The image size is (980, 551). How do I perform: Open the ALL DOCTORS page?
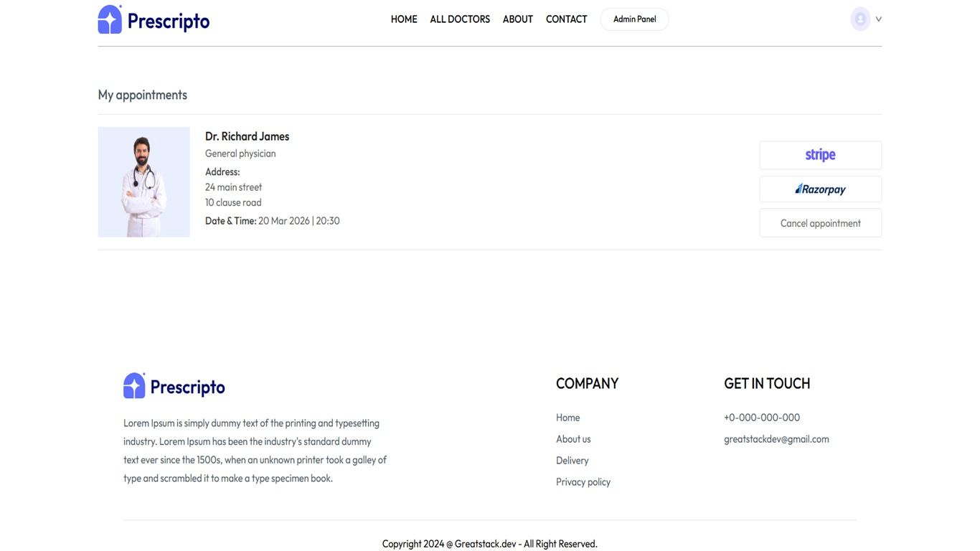[x=460, y=19]
